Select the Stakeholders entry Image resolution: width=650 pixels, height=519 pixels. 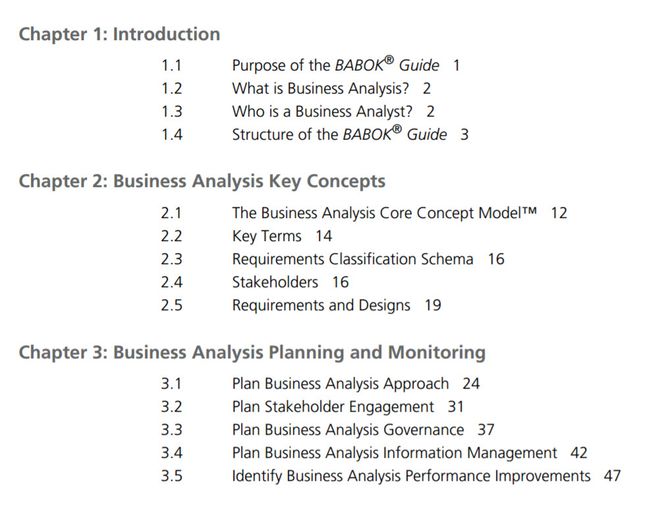275,282
